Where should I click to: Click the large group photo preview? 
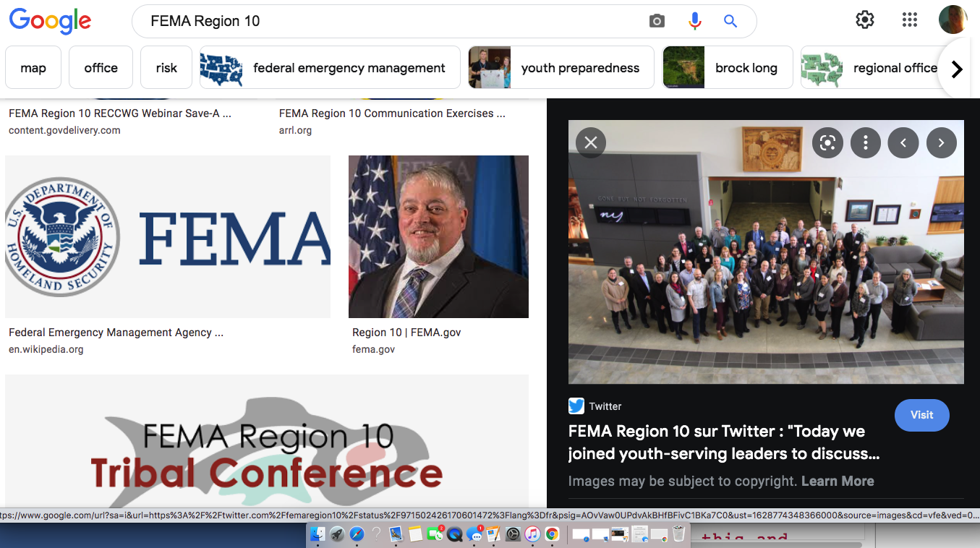pos(766,252)
